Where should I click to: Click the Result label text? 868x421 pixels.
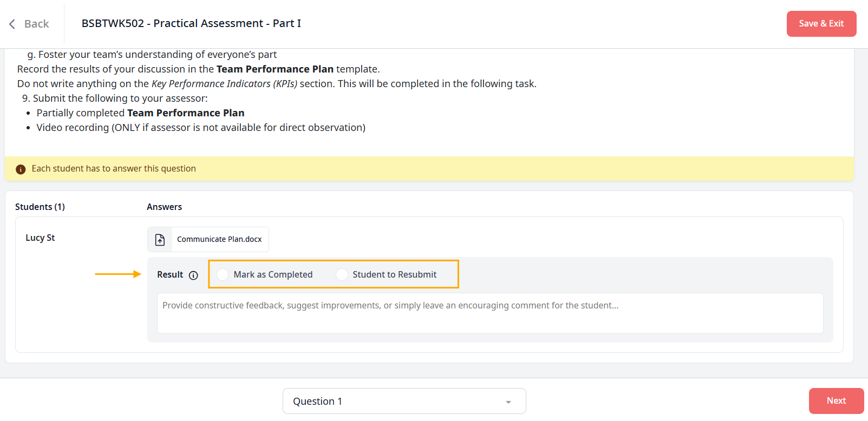pos(170,274)
